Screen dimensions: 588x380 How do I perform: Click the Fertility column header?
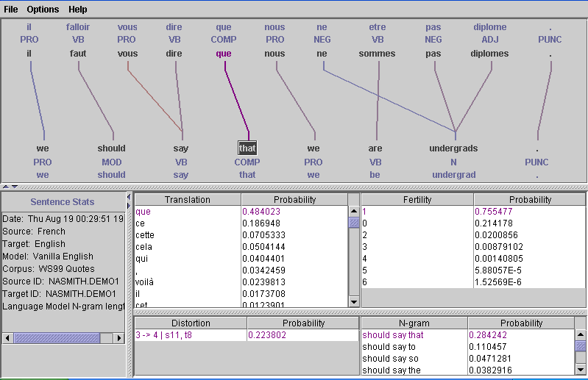click(417, 199)
